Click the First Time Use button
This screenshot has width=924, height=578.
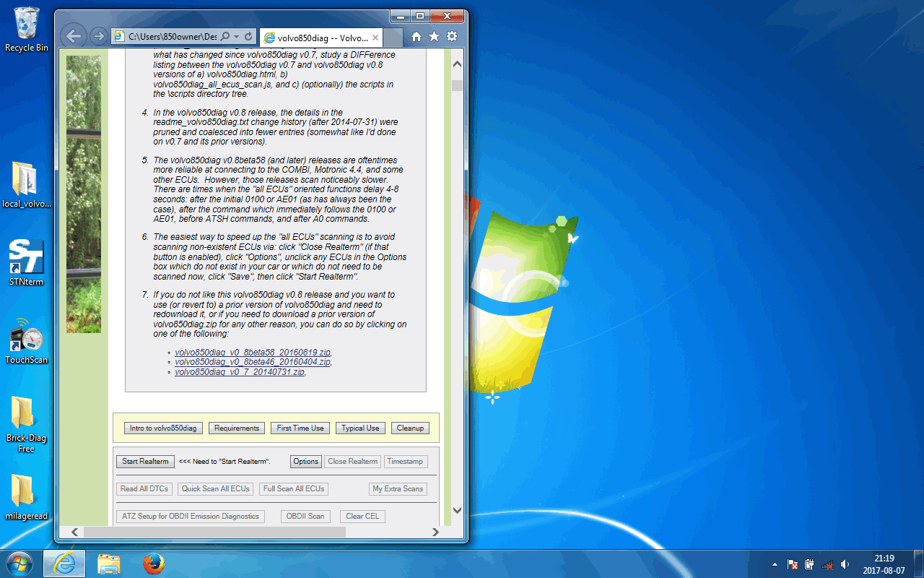point(300,428)
